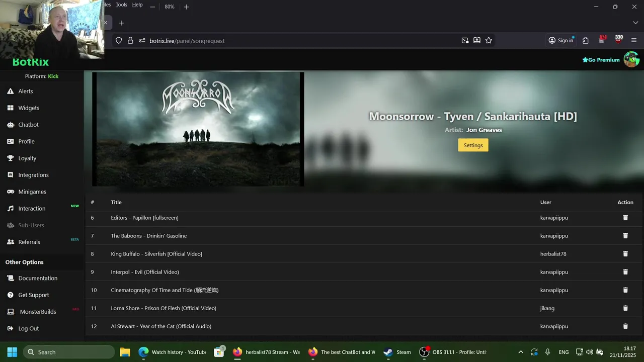This screenshot has width=644, height=362.
Task: Click the tracking protection shield icon
Action: (x=119, y=40)
